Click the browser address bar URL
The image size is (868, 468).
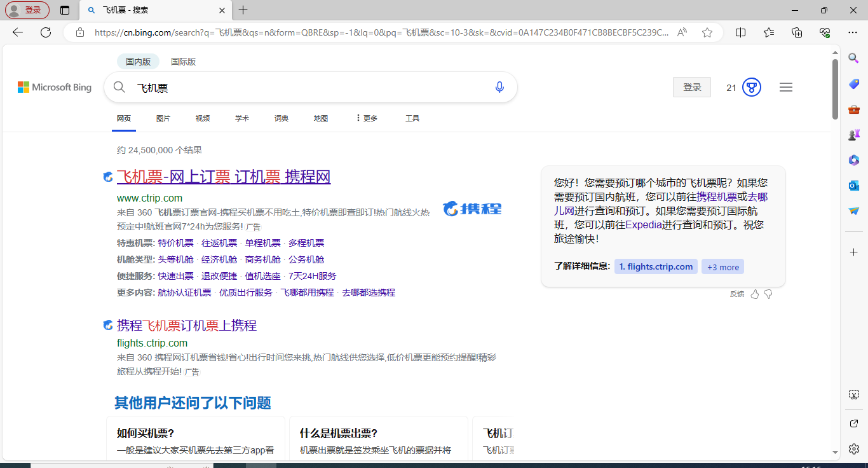click(381, 32)
